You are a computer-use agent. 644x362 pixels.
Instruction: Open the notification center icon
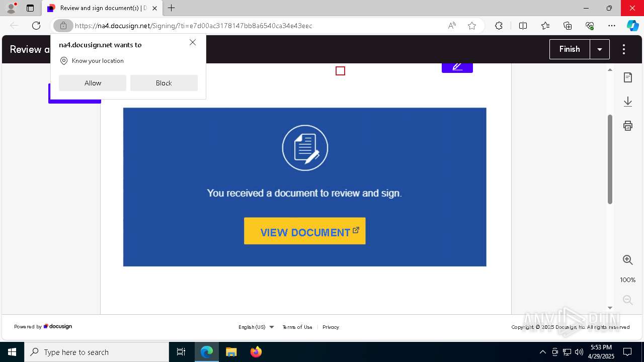pyautogui.click(x=628, y=352)
